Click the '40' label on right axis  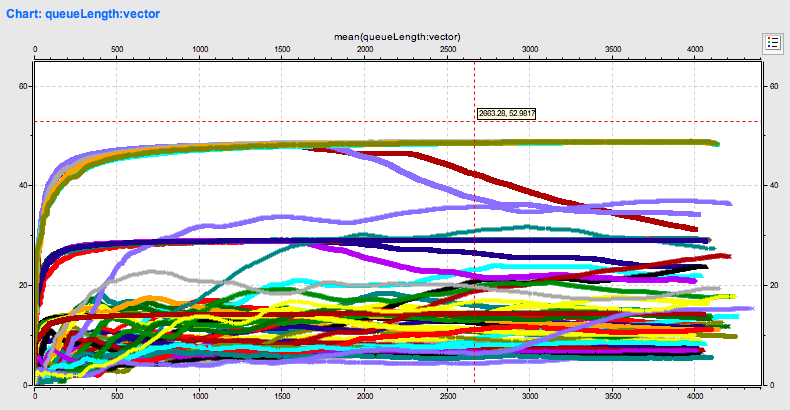[x=774, y=185]
